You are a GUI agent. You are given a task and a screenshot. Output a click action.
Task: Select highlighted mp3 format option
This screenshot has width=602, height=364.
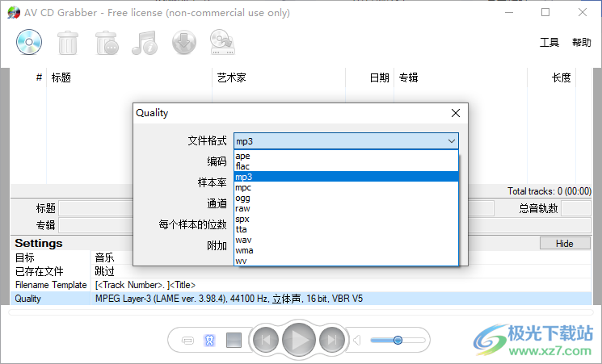click(x=346, y=177)
